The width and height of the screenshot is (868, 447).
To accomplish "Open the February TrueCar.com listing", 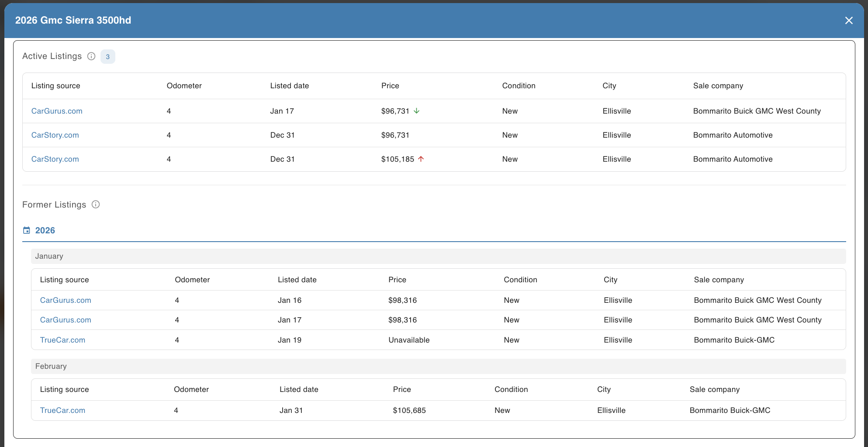I will click(62, 410).
